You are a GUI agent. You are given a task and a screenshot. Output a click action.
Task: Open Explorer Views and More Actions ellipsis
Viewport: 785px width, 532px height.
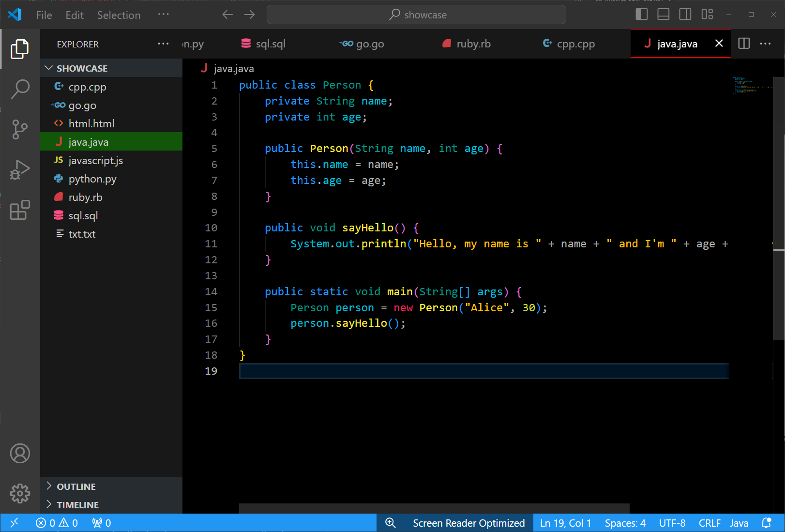click(163, 44)
